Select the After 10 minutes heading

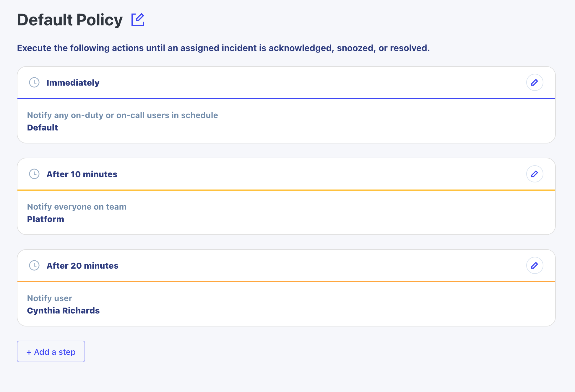point(82,174)
